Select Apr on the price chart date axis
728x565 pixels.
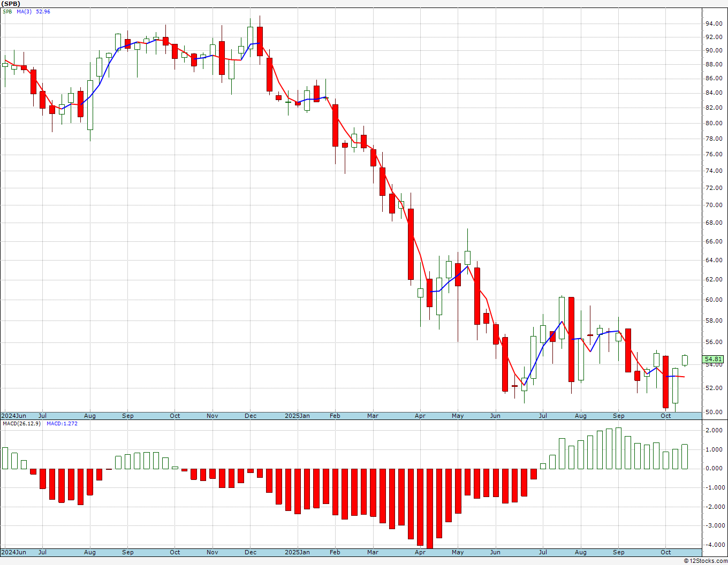coord(420,416)
